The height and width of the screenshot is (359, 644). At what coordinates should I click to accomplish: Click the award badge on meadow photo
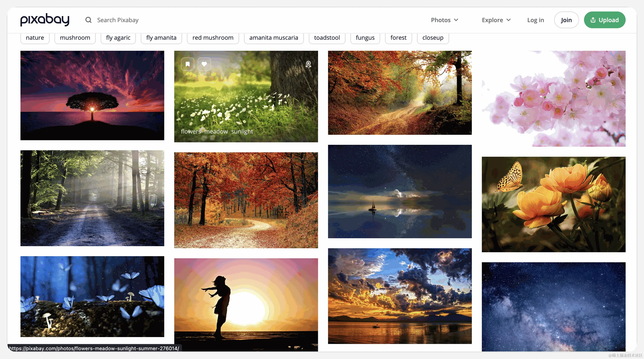pyautogui.click(x=308, y=64)
